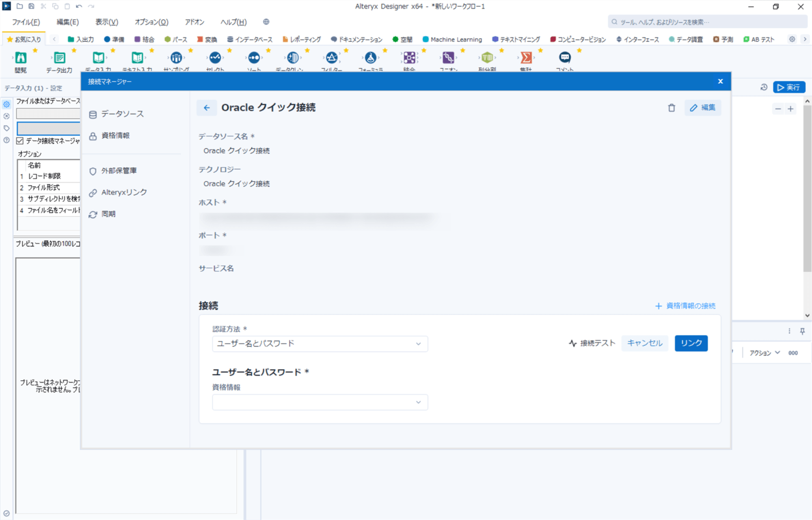Select the Browse (閲覧) tool icon
This screenshot has width=812, height=520.
click(x=21, y=58)
